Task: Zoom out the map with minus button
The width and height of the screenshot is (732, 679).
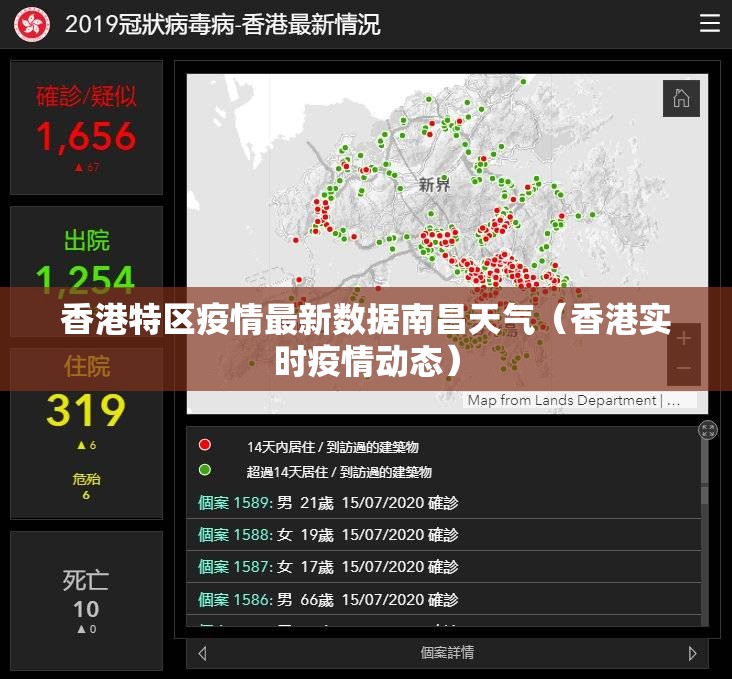Action: (684, 368)
